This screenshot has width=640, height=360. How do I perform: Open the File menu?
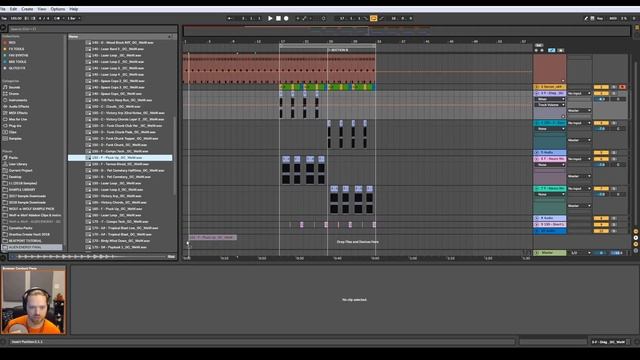[2, 9]
